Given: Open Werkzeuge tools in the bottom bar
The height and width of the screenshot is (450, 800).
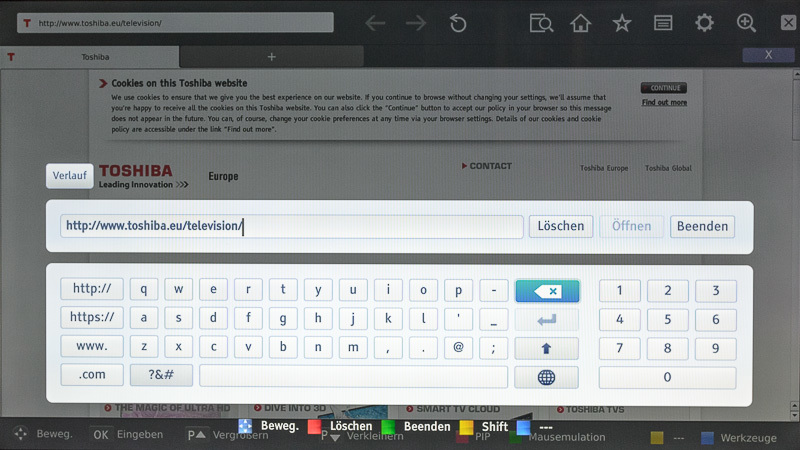Looking at the screenshot, I should pos(739,438).
